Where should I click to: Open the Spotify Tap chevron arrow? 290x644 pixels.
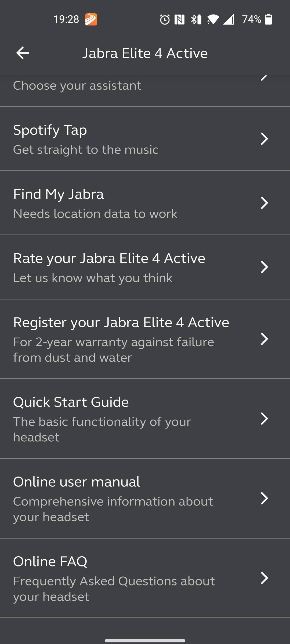coord(264,139)
